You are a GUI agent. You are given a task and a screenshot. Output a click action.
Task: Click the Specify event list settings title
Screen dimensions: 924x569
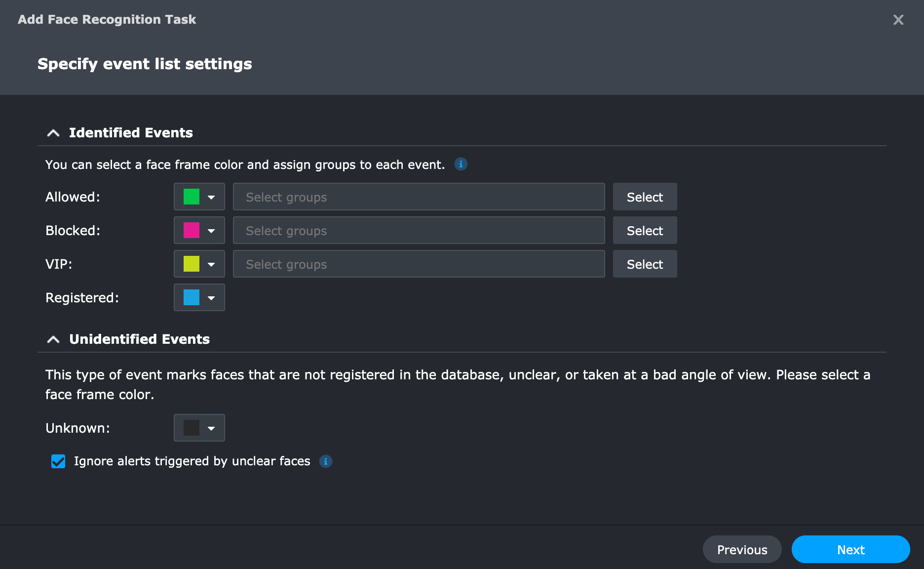[145, 64]
